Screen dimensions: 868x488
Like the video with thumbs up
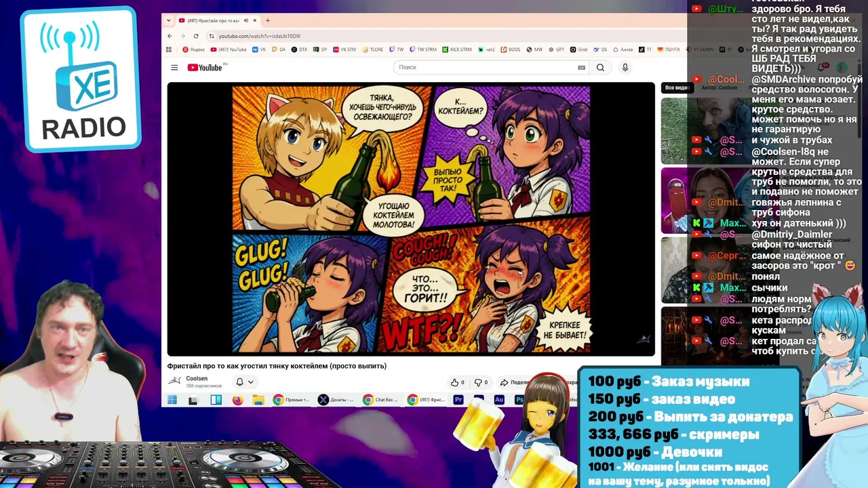(x=458, y=382)
